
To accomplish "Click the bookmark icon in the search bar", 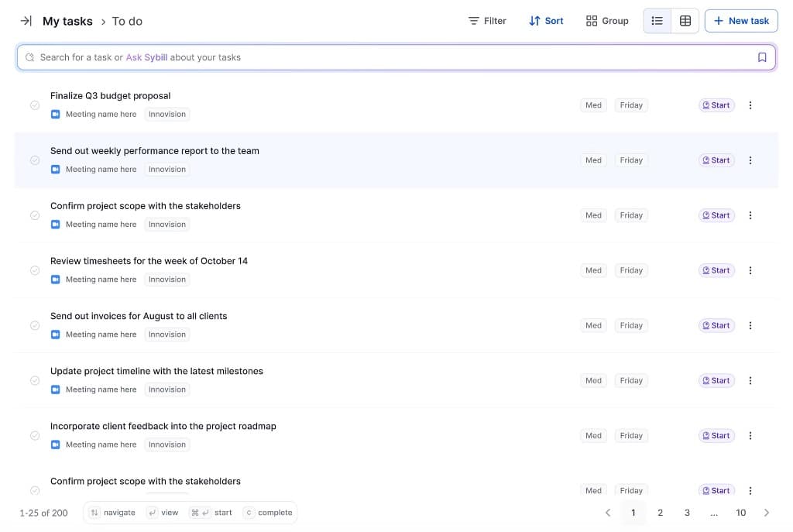I will [x=762, y=57].
